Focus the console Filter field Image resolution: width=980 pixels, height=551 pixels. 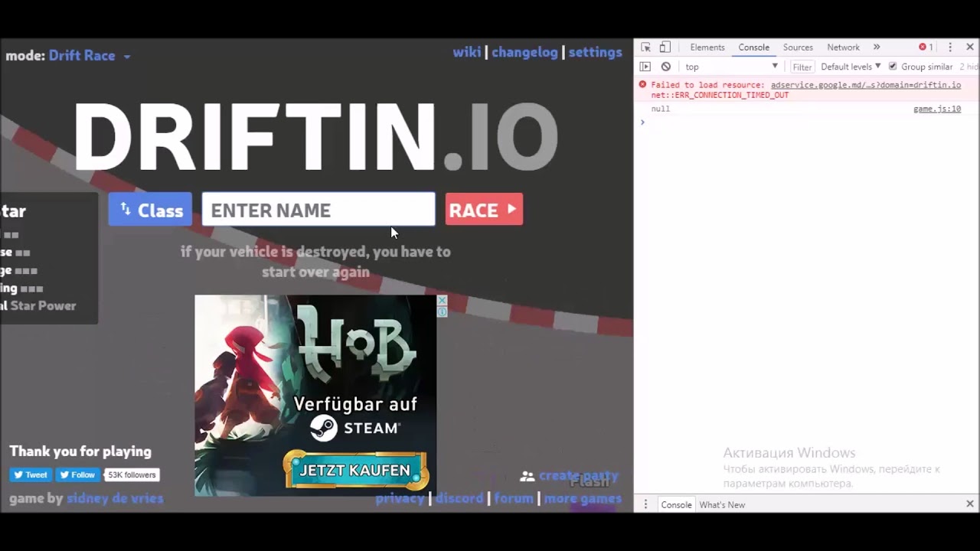point(802,67)
